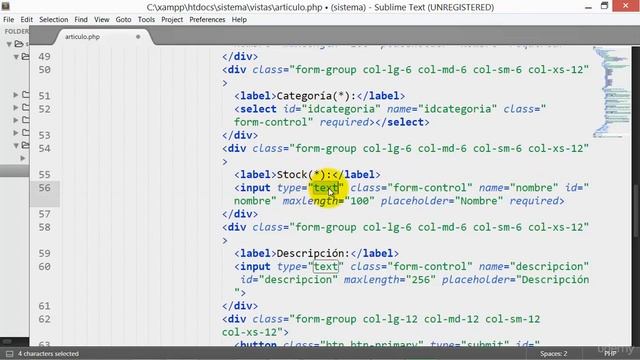This screenshot has height=360, width=640.
Task: Click line number 54 in gutter
Action: pyautogui.click(x=44, y=149)
